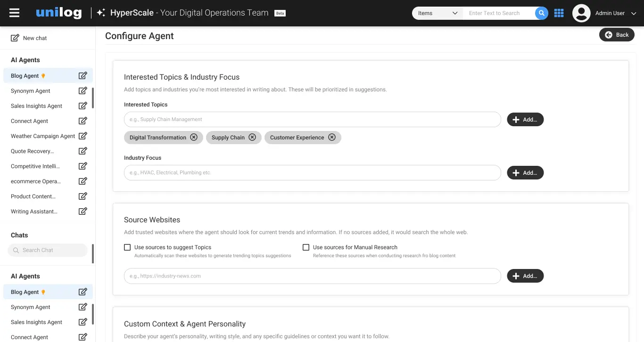Click the Configure Agent page title
This screenshot has height=342, width=644.
coord(140,36)
